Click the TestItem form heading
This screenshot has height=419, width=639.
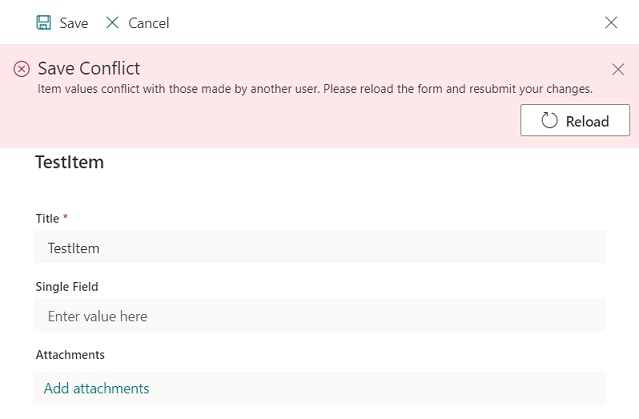70,161
